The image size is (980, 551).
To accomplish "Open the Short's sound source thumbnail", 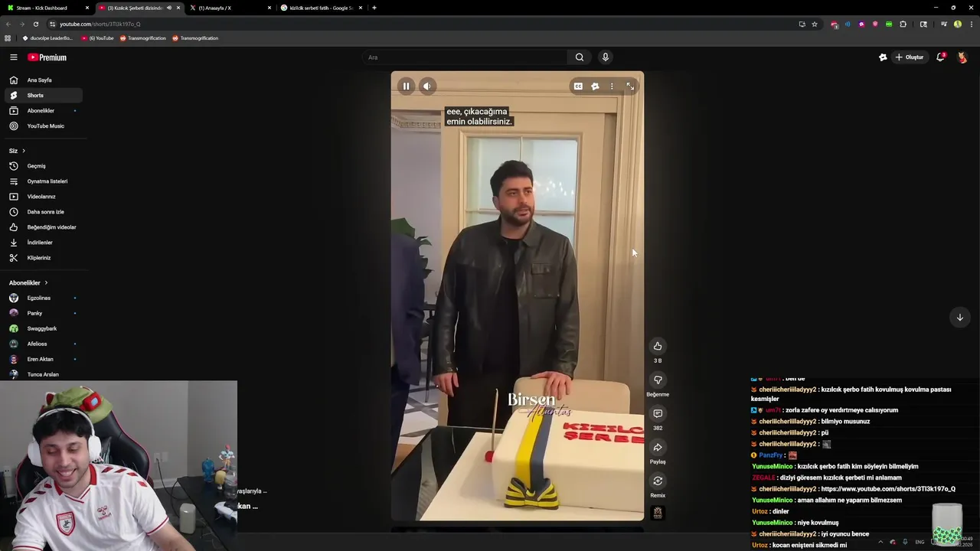I will click(658, 513).
